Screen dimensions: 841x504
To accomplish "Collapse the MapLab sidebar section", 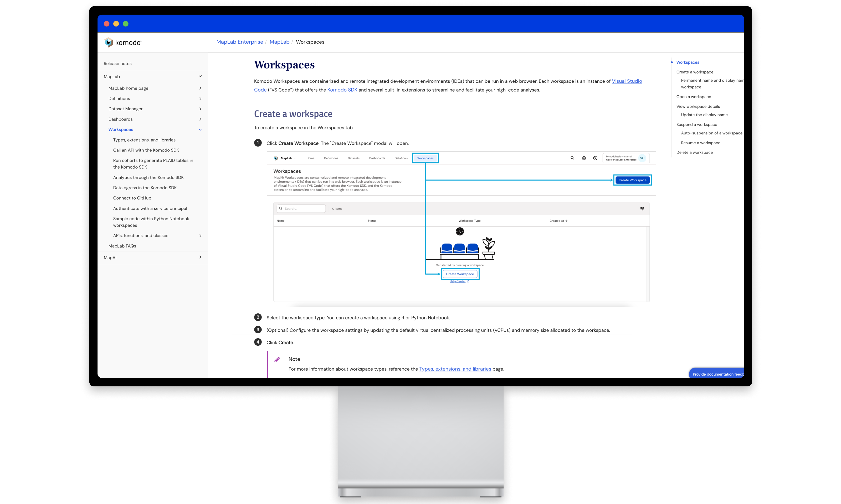I will [x=200, y=76].
